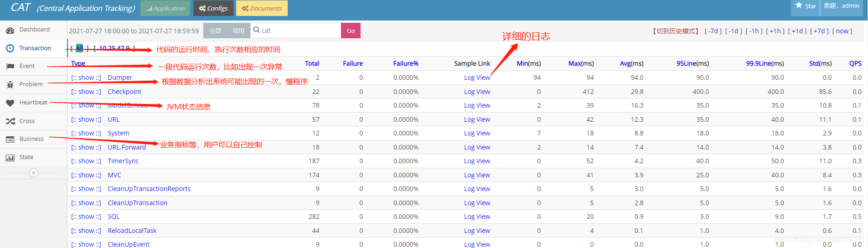868x248 pixels.
Task: Open Log View for URL row
Action: 477,119
